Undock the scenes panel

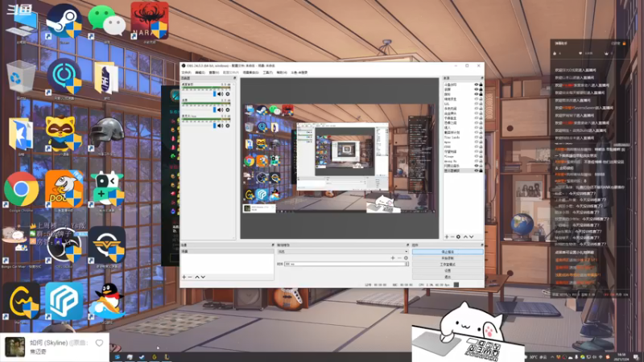[x=273, y=245]
